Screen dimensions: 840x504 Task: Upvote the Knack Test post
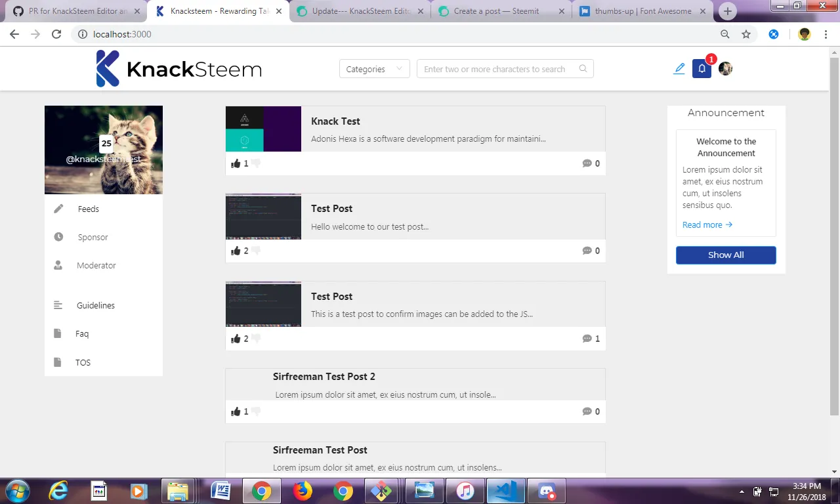(x=236, y=163)
